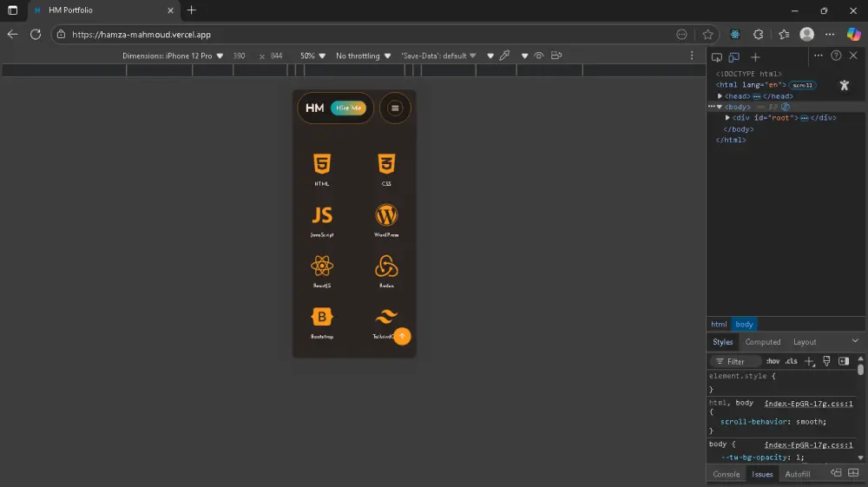Click the Styles pane scrollbar thumb
Screen dimensions: 868x487
coord(860,369)
